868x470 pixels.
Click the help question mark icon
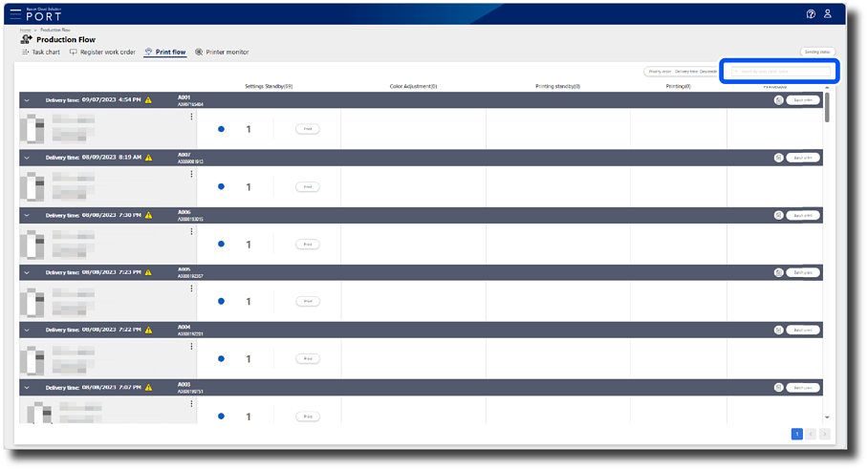point(811,14)
